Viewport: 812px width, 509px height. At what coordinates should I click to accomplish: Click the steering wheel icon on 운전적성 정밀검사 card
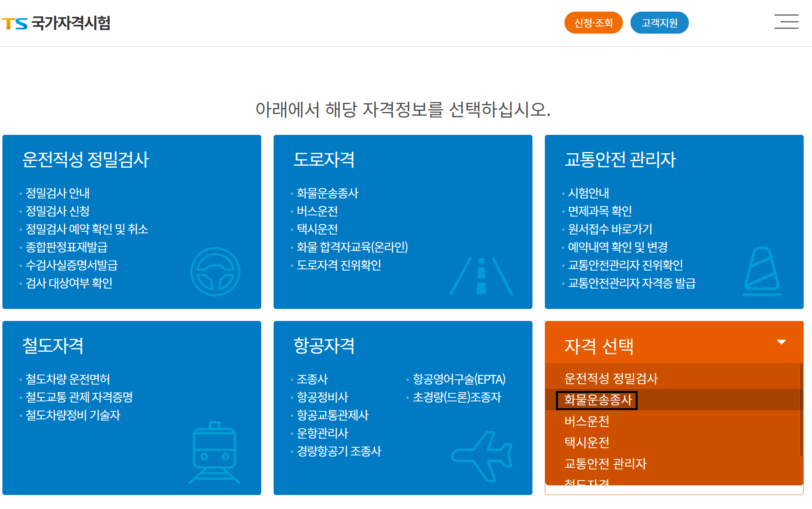pyautogui.click(x=216, y=271)
